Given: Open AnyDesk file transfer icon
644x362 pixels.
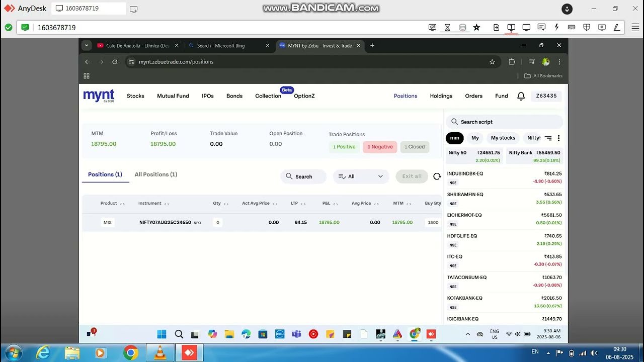Looking at the screenshot, I should click(497, 27).
